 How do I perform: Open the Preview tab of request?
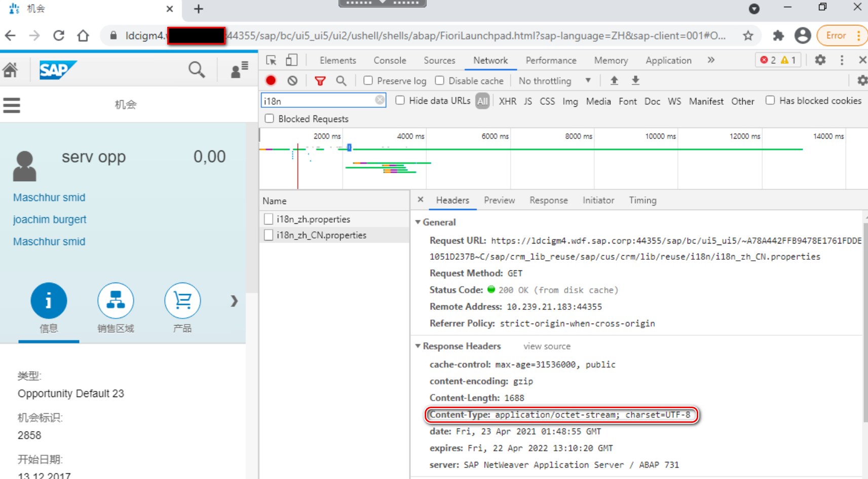(x=499, y=201)
